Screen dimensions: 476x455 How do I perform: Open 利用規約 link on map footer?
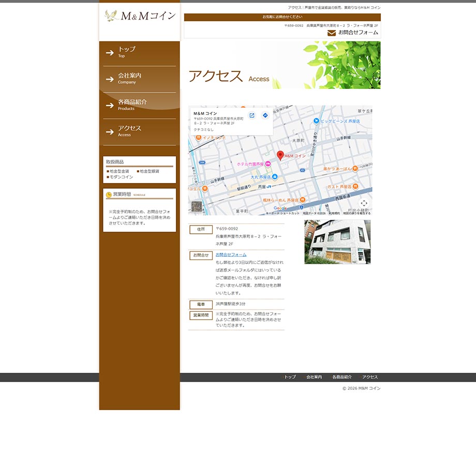(x=334, y=213)
